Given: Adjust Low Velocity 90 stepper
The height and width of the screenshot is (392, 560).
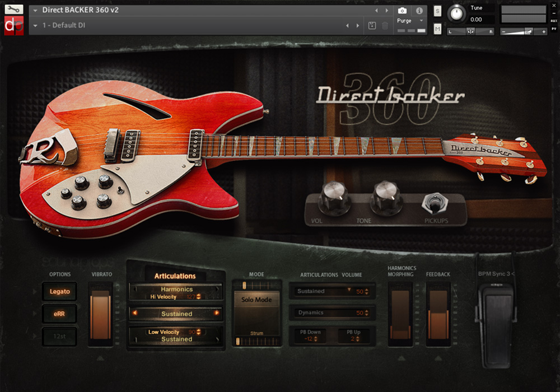Looking at the screenshot, I should coord(199,332).
